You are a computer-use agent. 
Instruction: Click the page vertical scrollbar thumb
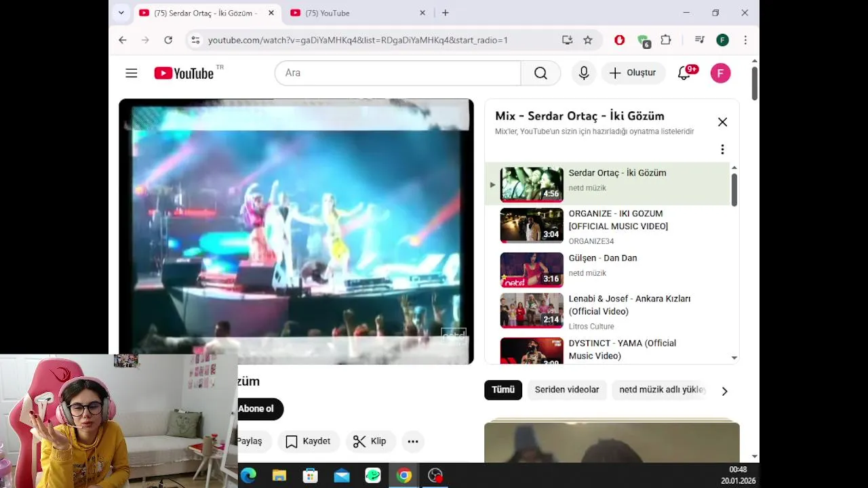tap(755, 83)
